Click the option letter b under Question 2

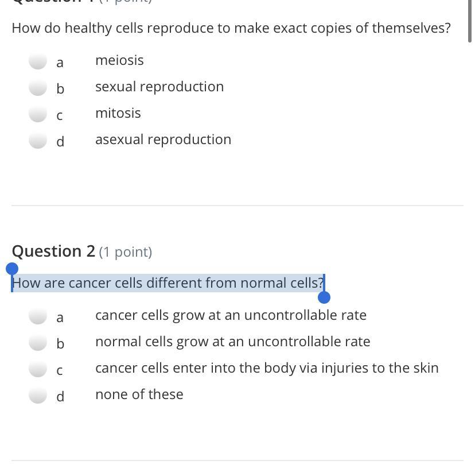click(x=60, y=343)
